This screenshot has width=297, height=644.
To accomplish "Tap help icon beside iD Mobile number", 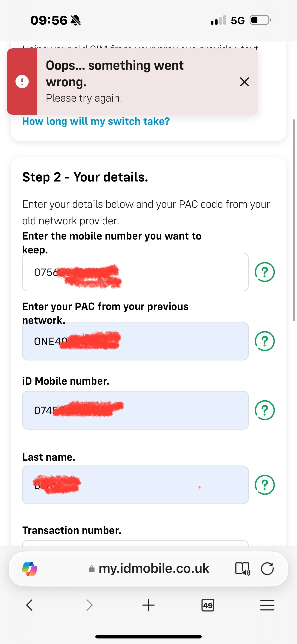I will point(265,410).
